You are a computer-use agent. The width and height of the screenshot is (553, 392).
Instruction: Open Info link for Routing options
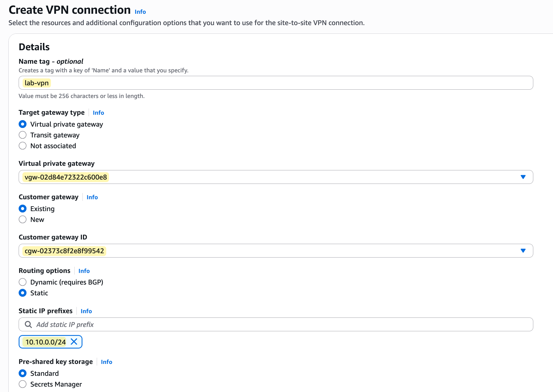[84, 271]
